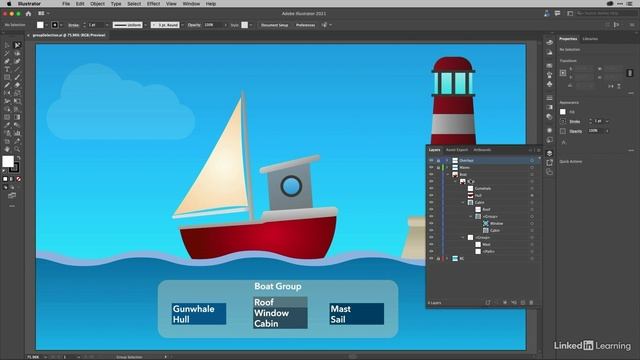Click Properties panel fill swatch

click(x=563, y=112)
